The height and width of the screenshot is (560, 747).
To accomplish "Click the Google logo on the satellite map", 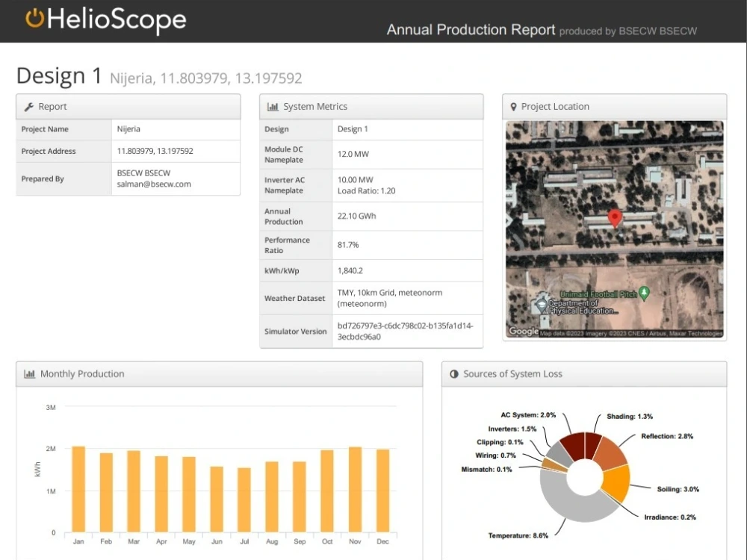I will [x=523, y=331].
